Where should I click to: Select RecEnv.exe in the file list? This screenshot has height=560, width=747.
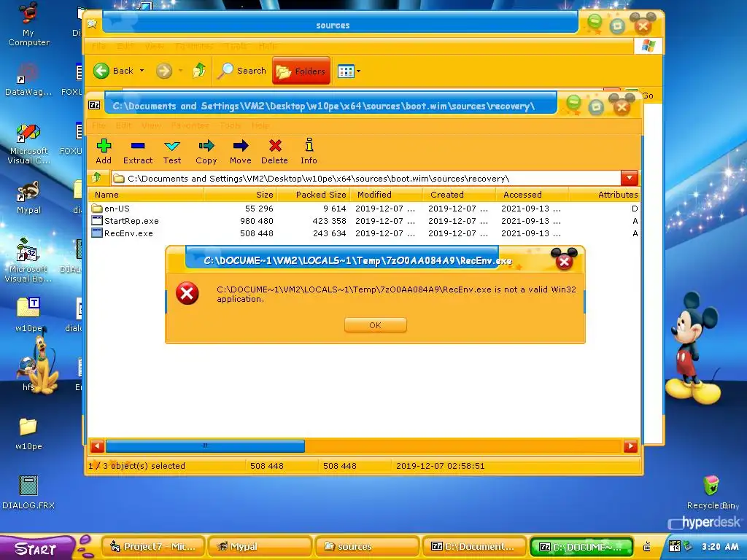(363, 233)
